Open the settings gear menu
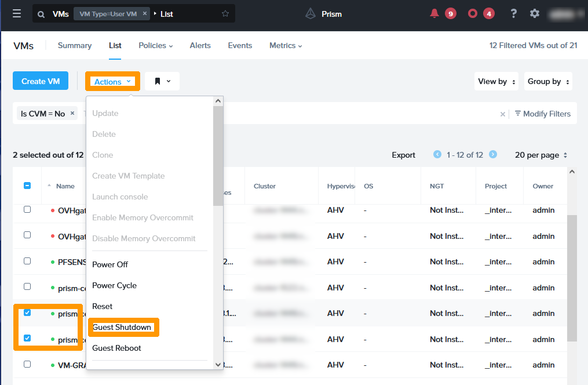Viewport: 588px width, 385px height. click(x=535, y=13)
